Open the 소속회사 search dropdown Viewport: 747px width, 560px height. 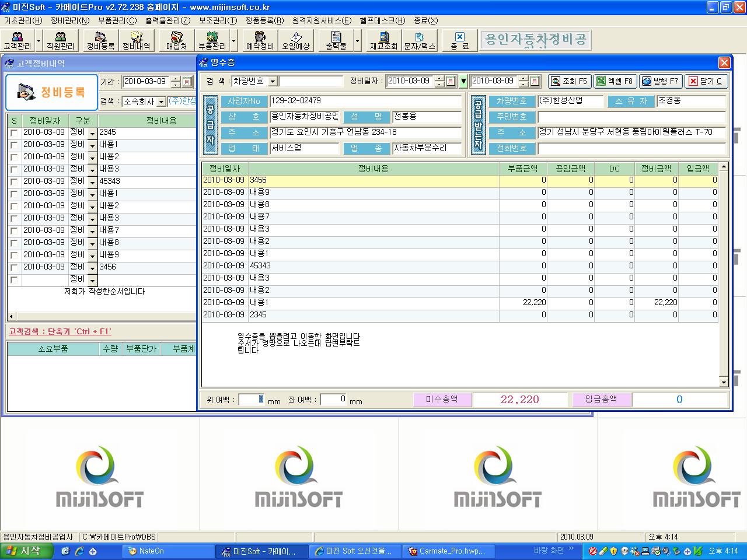162,101
